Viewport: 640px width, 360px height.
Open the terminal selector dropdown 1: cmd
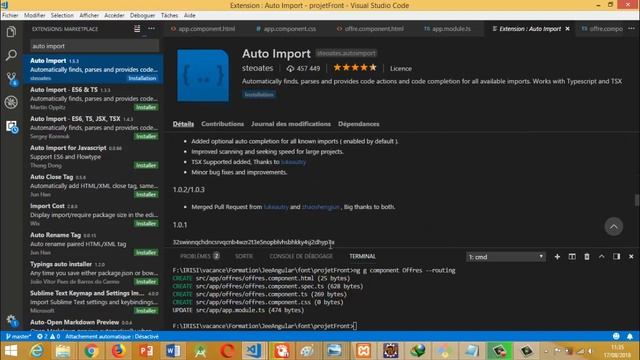point(506,257)
